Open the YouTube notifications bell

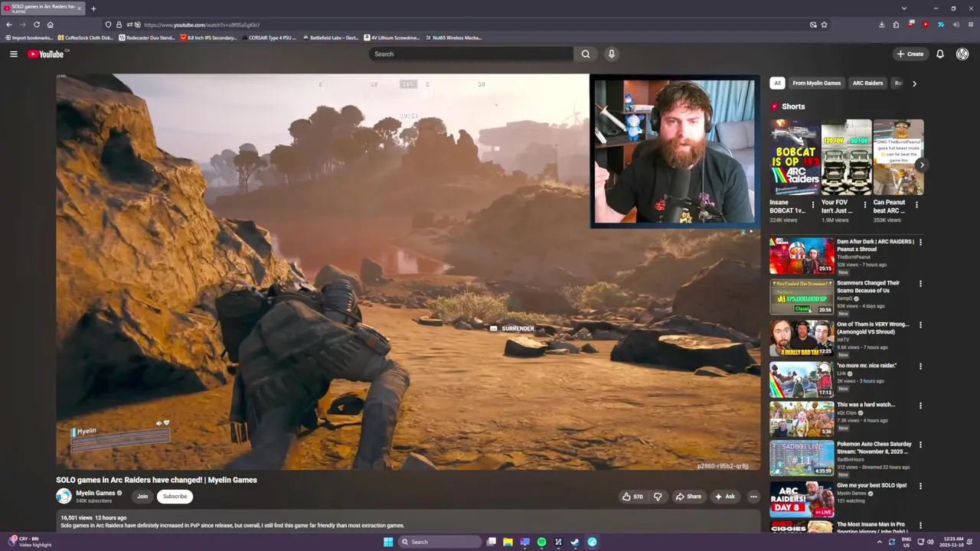click(x=940, y=54)
